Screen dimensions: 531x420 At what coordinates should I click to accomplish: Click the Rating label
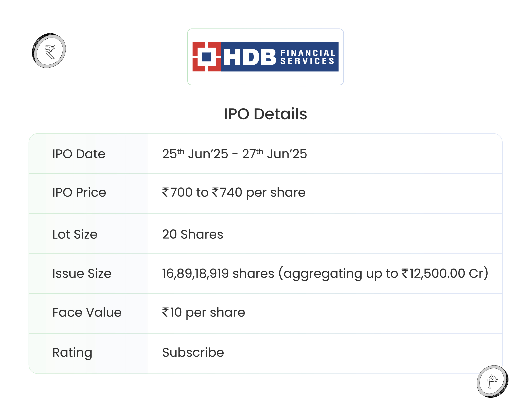tap(72, 352)
